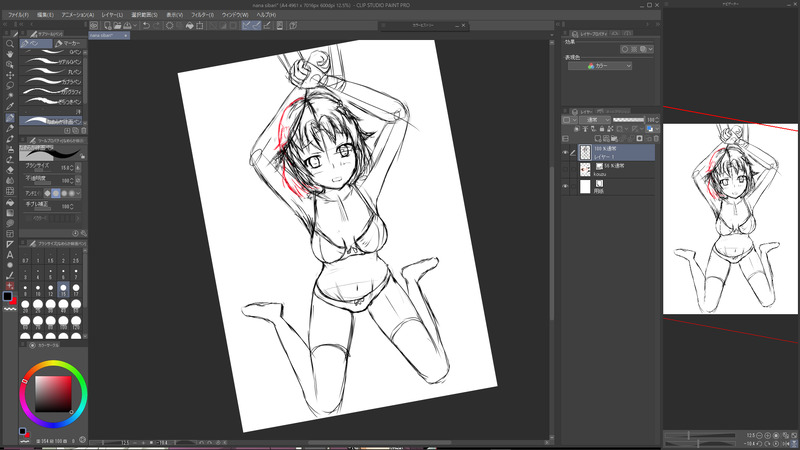The image size is (800, 450).
Task: Show the hidden kouzu layer
Action: [x=566, y=170]
